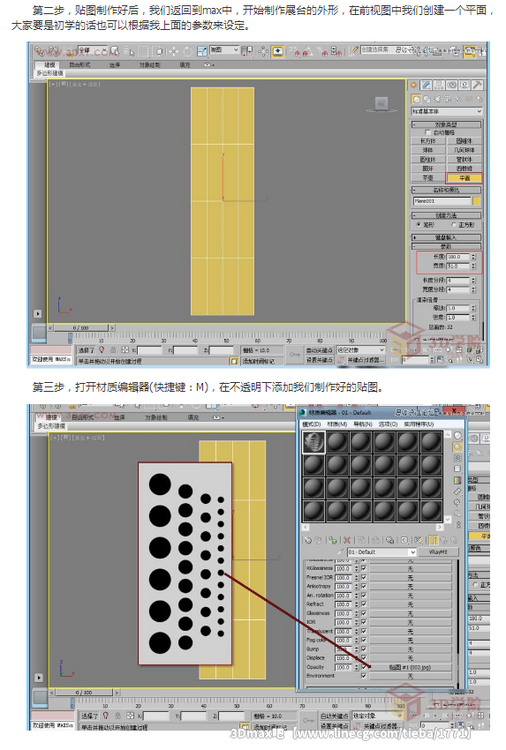The width and height of the screenshot is (506, 750).
Task: Collapse the 参数 rollout
Action: click(x=447, y=246)
